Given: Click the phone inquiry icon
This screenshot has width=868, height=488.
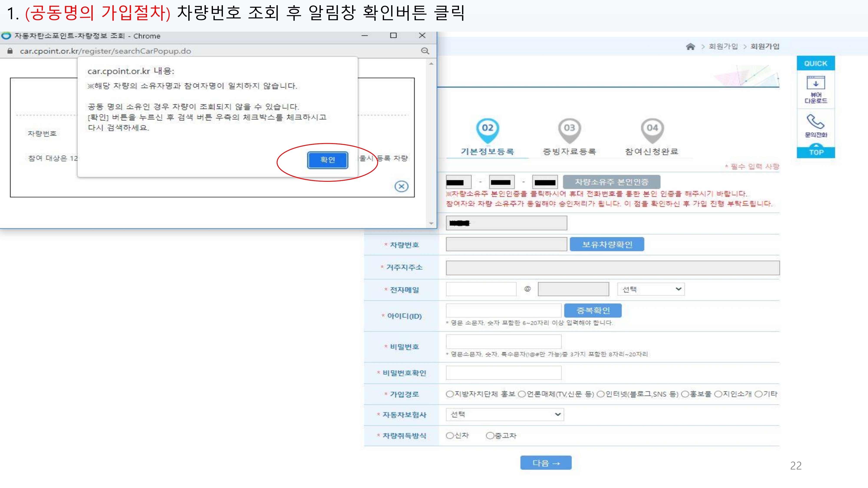Looking at the screenshot, I should [x=815, y=122].
